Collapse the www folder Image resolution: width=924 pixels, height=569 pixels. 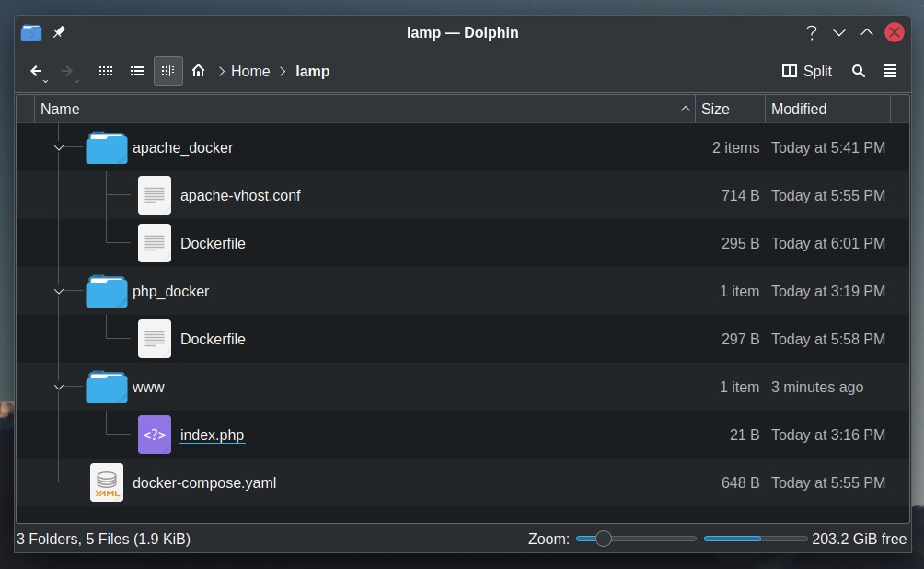tap(58, 388)
